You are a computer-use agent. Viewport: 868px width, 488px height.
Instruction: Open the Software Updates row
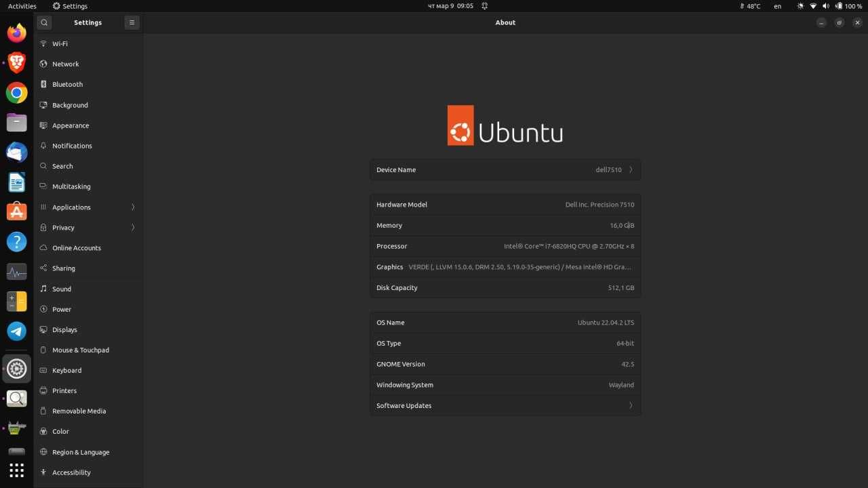(x=505, y=406)
